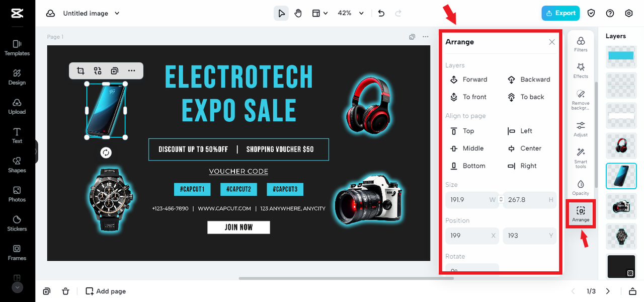The image size is (644, 302).
Task: Open the Remove background tab
Action: coord(581,100)
